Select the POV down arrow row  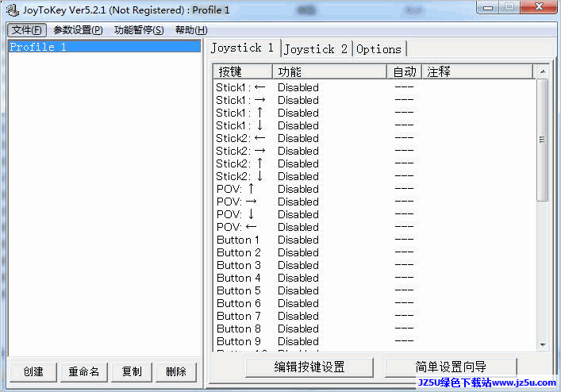[375, 214]
